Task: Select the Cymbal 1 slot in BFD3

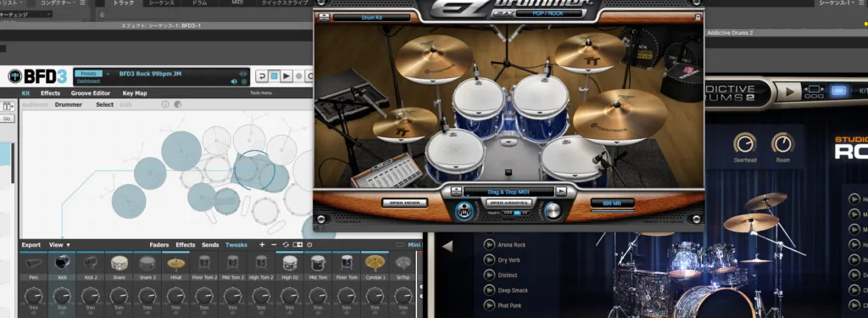Action: coord(375,266)
